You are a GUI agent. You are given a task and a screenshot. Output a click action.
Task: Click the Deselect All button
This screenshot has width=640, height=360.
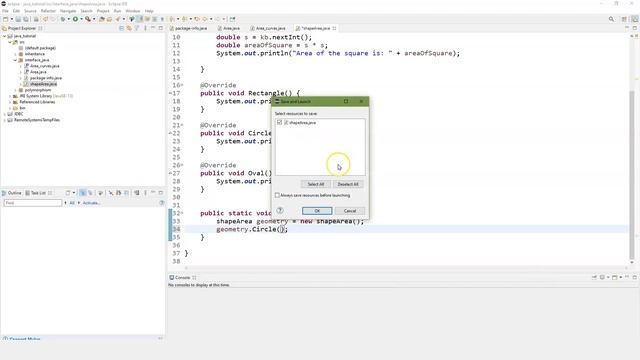[x=348, y=184]
